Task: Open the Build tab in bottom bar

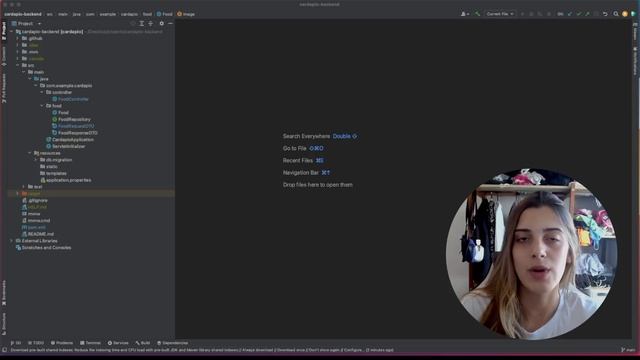Action: coord(143,343)
